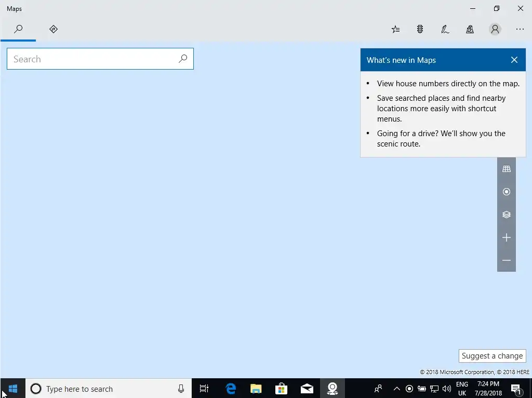
Task: Click the user account profile icon
Action: pos(495,30)
